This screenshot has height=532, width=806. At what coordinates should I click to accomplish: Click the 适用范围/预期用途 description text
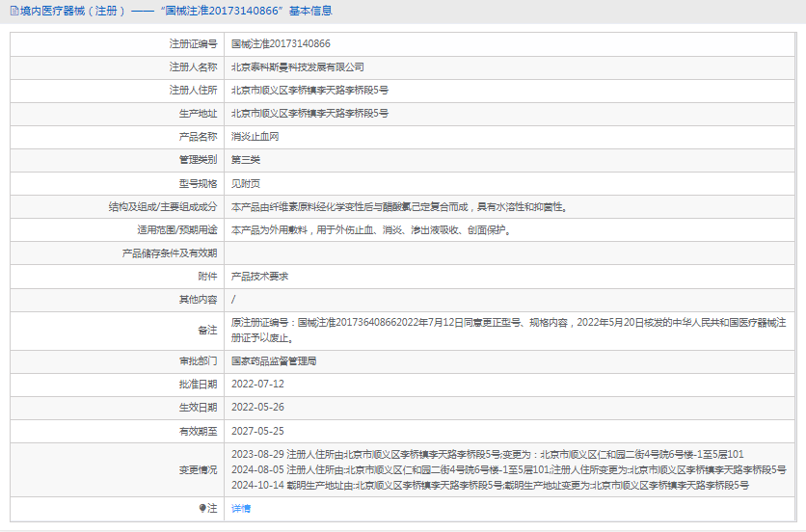[371, 229]
